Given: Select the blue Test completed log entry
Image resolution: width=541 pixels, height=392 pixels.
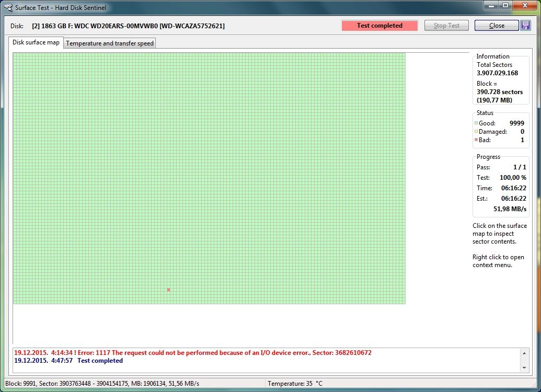Looking at the screenshot, I should (68, 361).
